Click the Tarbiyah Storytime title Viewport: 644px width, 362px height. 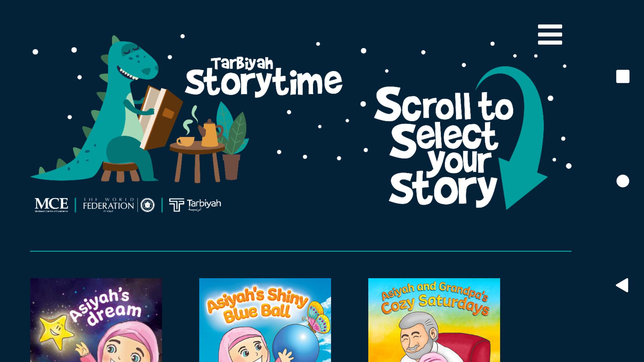pos(264,77)
